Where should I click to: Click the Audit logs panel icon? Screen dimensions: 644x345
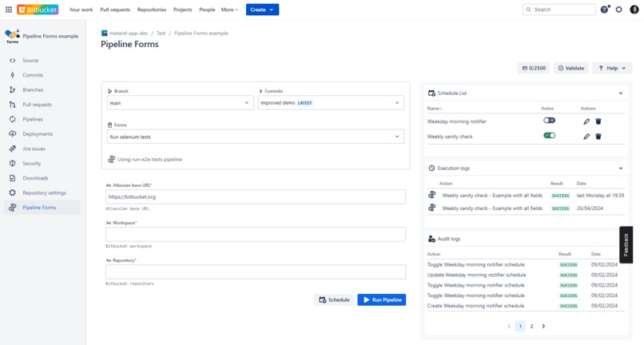[x=431, y=239]
